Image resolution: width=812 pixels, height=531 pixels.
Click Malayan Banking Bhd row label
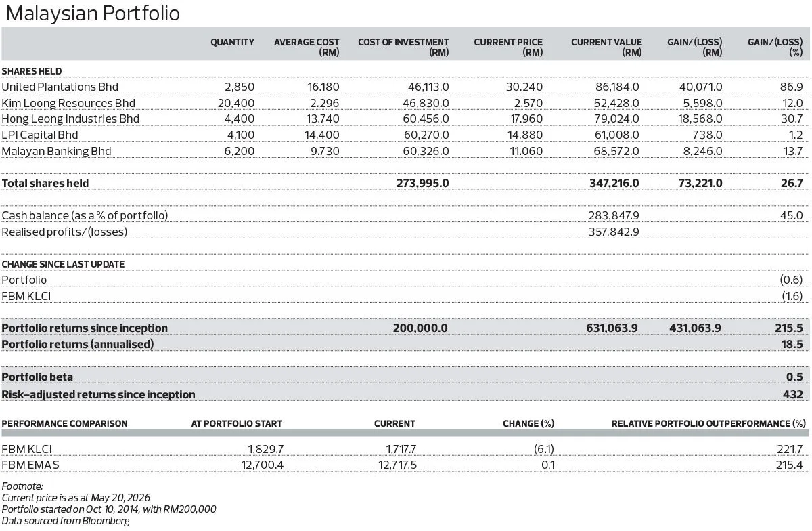pyautogui.click(x=56, y=151)
